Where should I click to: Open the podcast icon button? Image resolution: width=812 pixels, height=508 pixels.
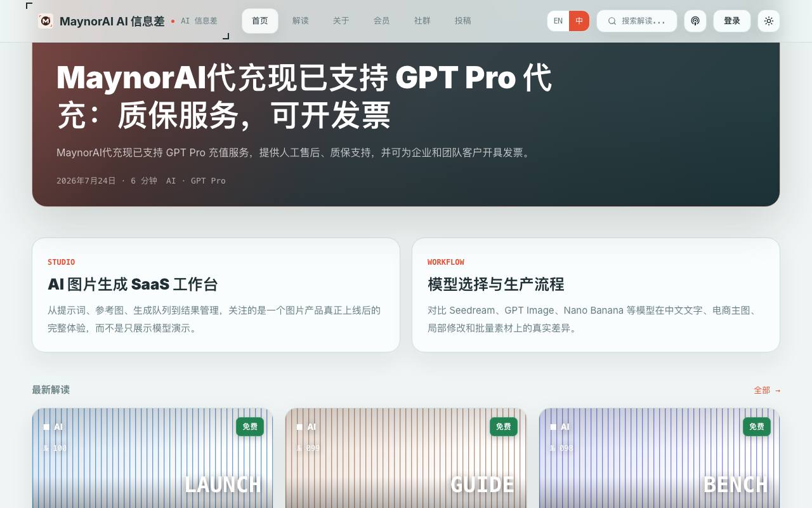(x=695, y=21)
